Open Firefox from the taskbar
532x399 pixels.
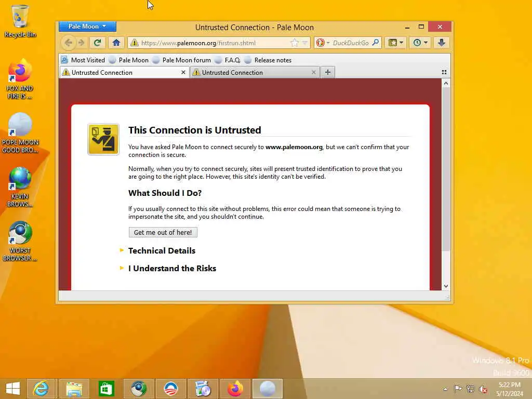pyautogui.click(x=235, y=389)
